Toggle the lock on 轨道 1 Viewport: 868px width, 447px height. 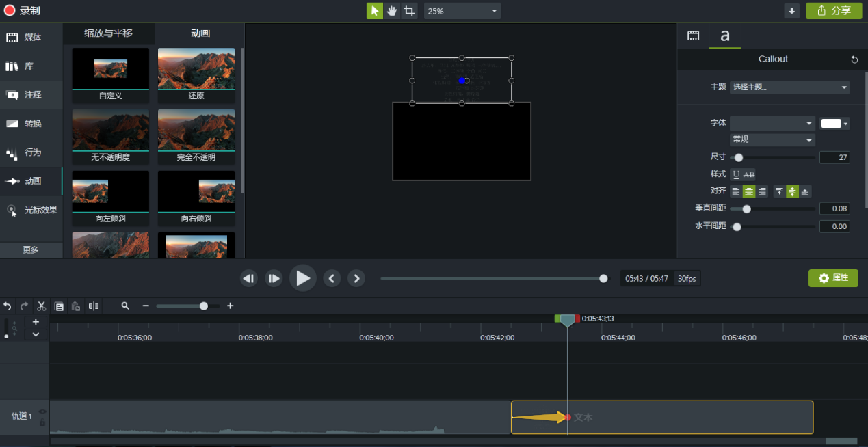click(x=42, y=422)
